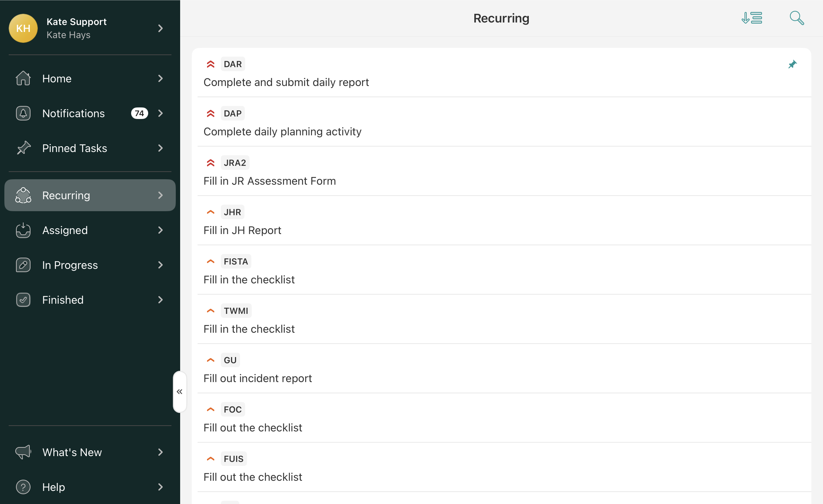This screenshot has width=823, height=504.
Task: Click the GU incident report tag
Action: pos(230,360)
